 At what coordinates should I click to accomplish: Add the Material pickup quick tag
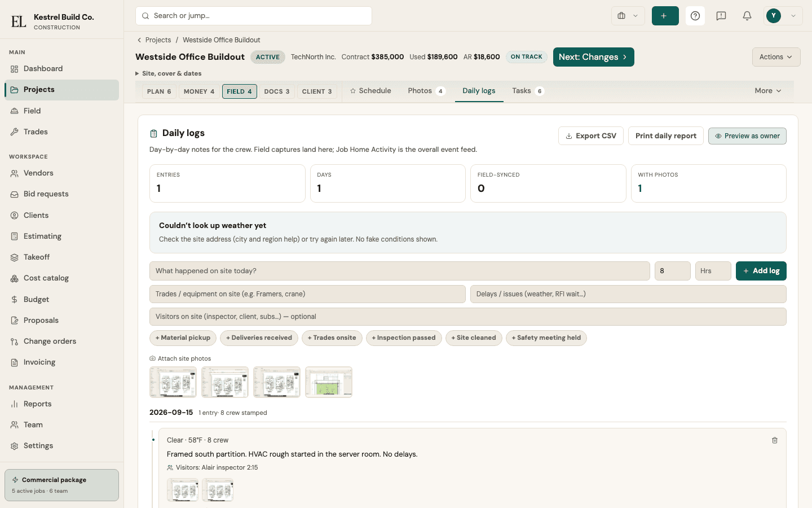click(x=183, y=338)
